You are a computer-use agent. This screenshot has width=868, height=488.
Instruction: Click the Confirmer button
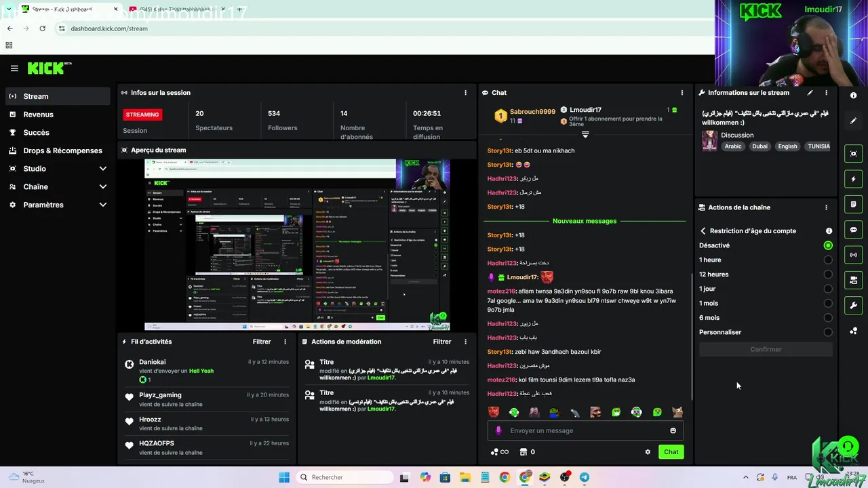click(x=766, y=349)
